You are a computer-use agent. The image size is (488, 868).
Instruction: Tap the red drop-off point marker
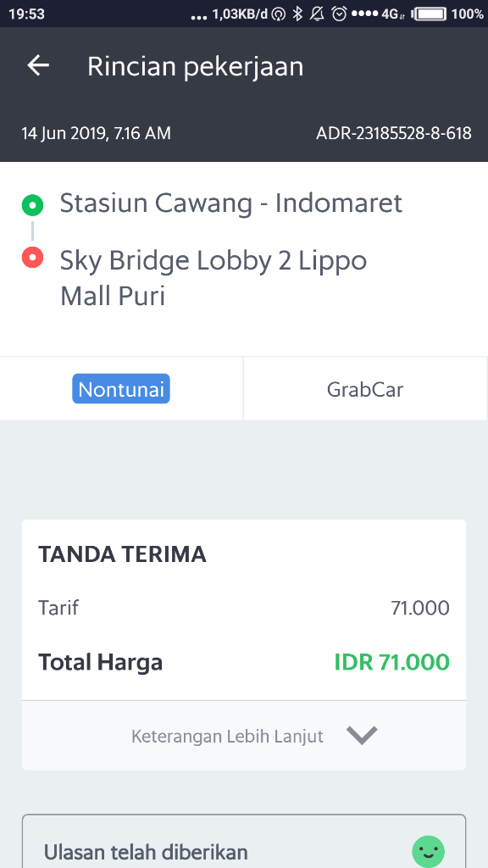[x=32, y=260]
